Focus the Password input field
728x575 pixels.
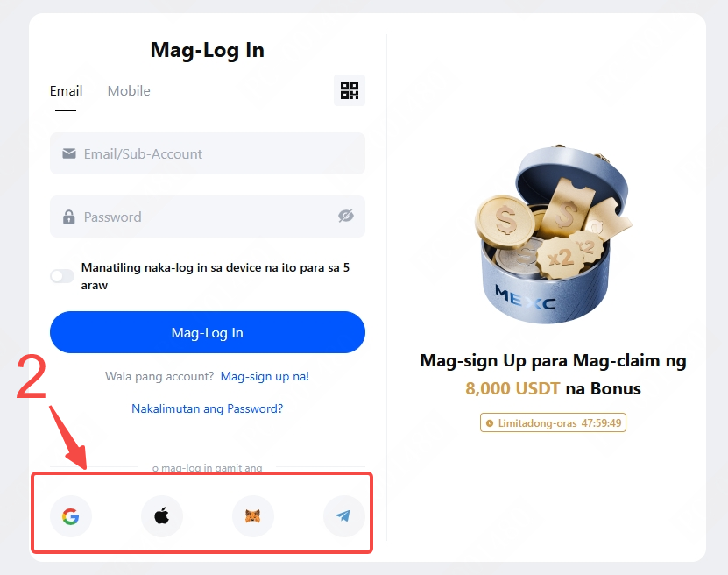point(208,217)
